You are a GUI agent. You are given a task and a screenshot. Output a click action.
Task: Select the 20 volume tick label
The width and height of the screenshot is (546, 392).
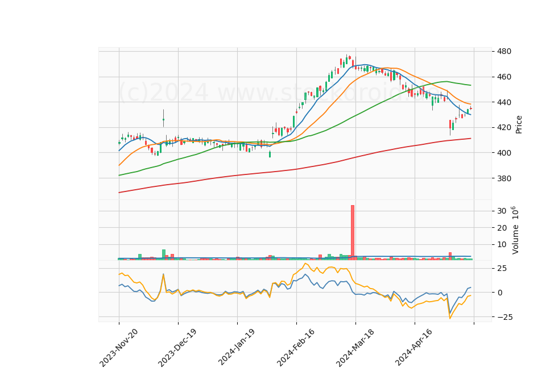[x=502, y=228]
